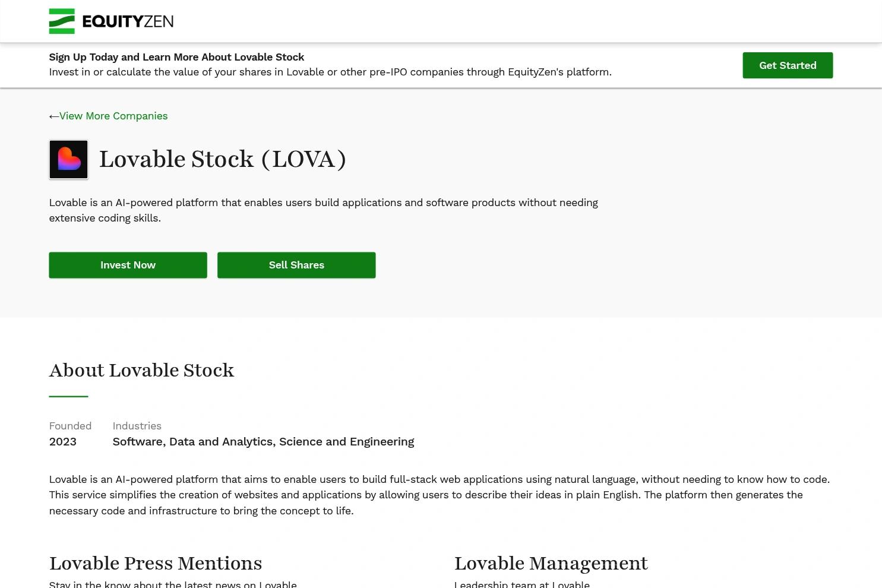Click the pre-IPO companies banner subtitle text
882x588 pixels.
330,72
